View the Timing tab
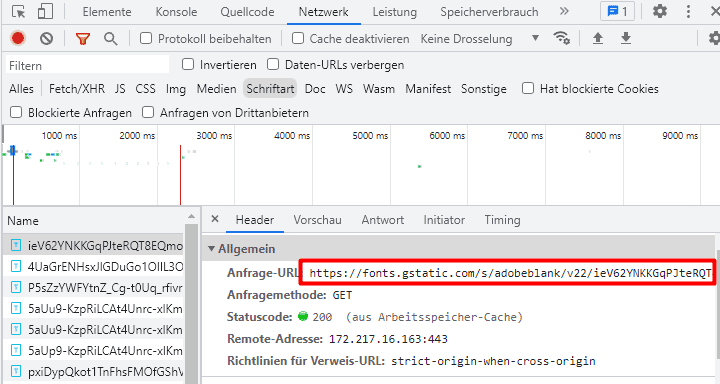Screen dimensions: 720x384 (x=502, y=220)
